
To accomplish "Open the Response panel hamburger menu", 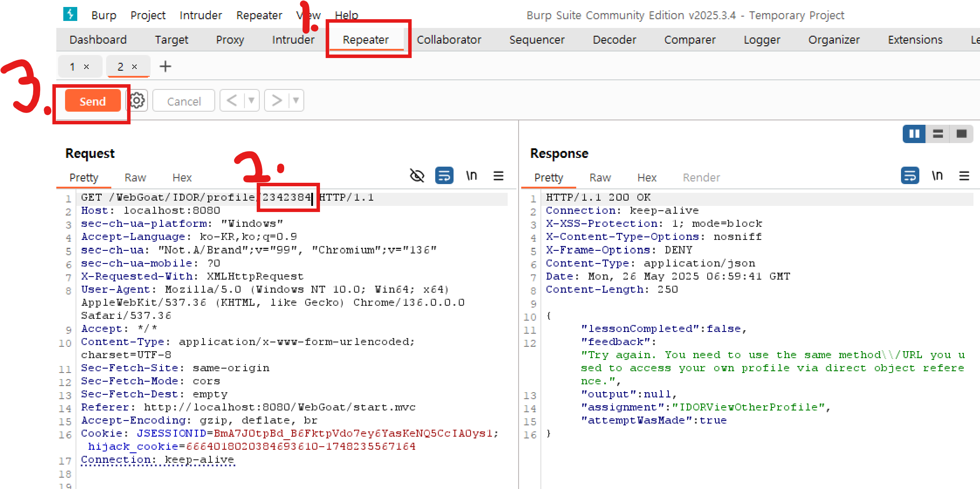I will click(964, 176).
